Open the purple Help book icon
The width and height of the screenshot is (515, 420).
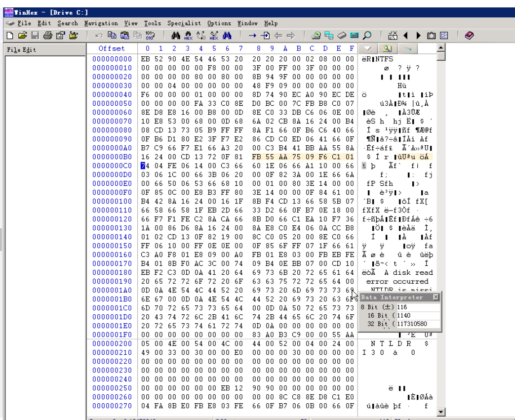(x=470, y=36)
